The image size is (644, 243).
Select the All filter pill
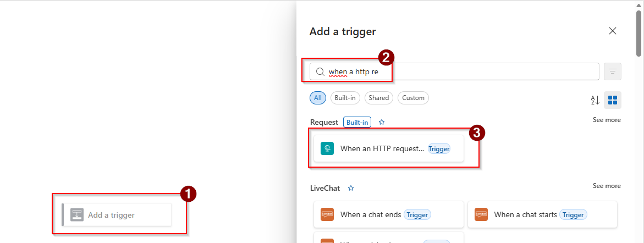(x=318, y=98)
